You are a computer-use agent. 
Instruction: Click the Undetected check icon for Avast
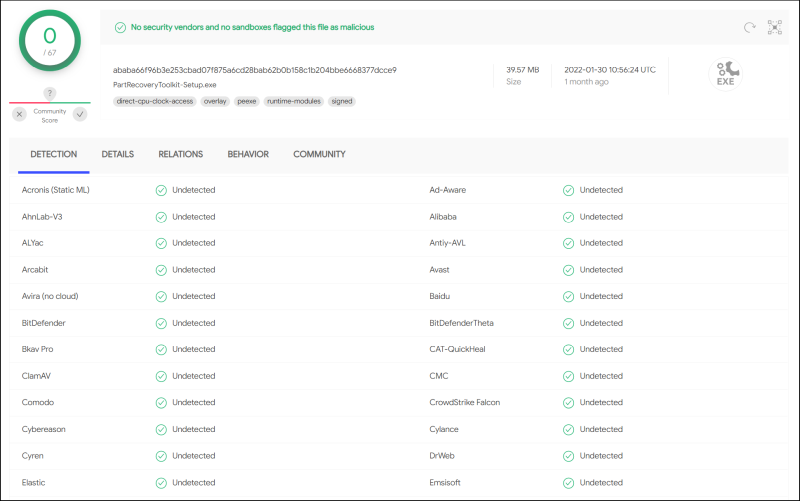[x=568, y=270]
